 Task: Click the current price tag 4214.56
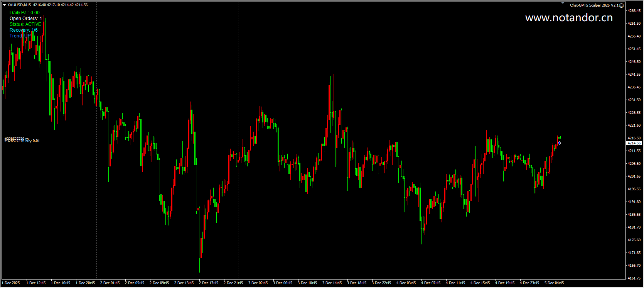(634, 143)
